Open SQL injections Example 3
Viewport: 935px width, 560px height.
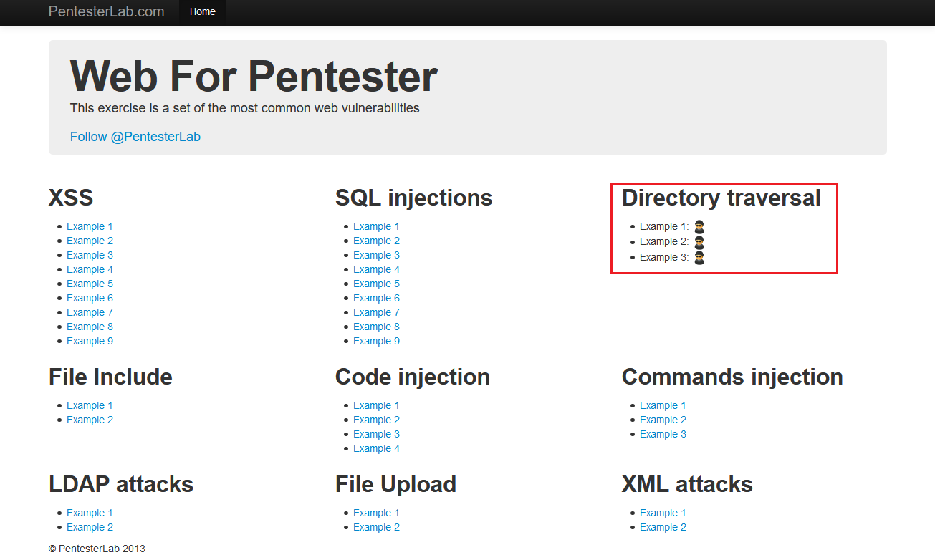[376, 255]
